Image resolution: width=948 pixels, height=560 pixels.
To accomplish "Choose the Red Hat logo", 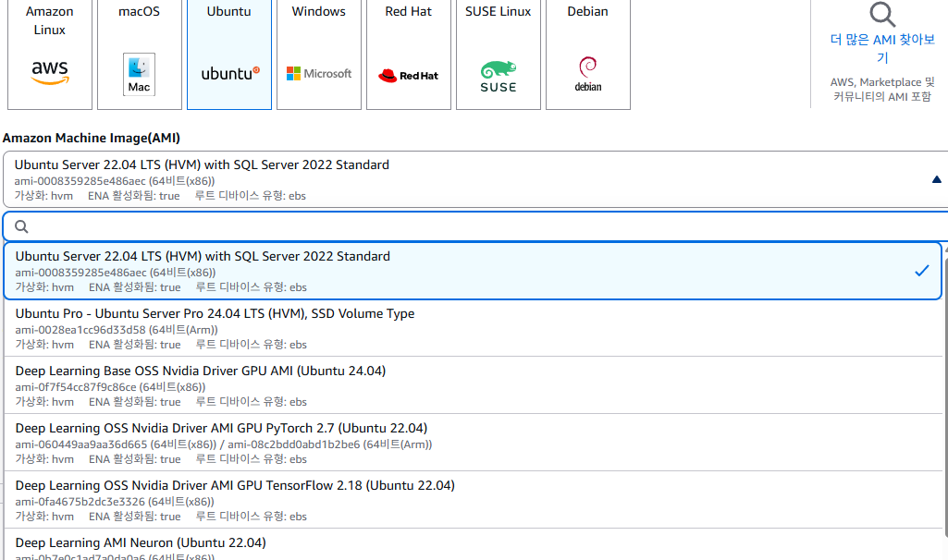I will [408, 76].
